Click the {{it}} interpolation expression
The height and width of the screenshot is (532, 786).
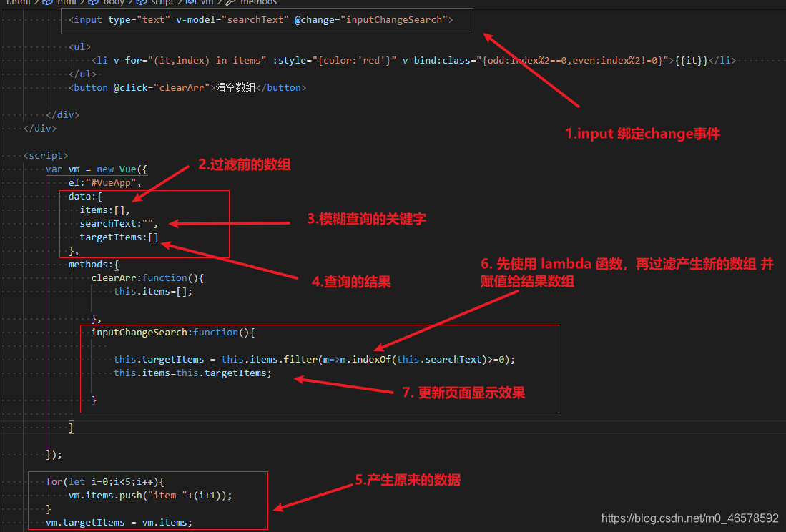click(x=691, y=61)
